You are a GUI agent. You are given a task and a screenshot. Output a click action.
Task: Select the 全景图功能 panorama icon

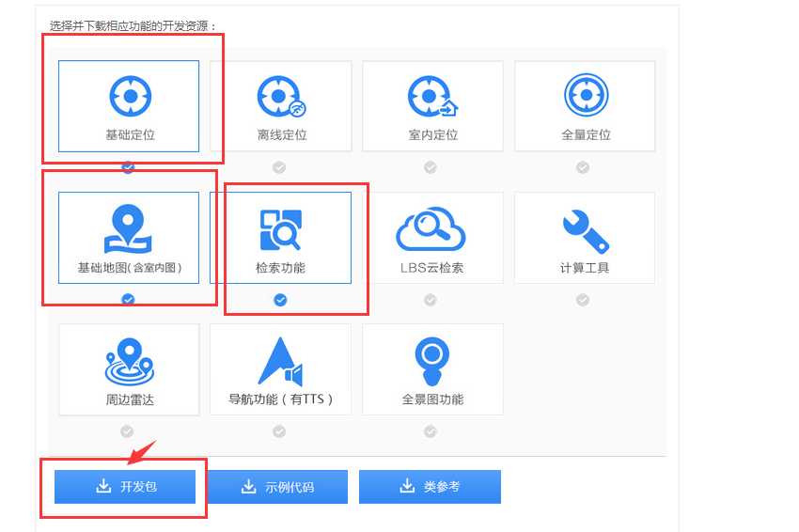click(x=432, y=361)
